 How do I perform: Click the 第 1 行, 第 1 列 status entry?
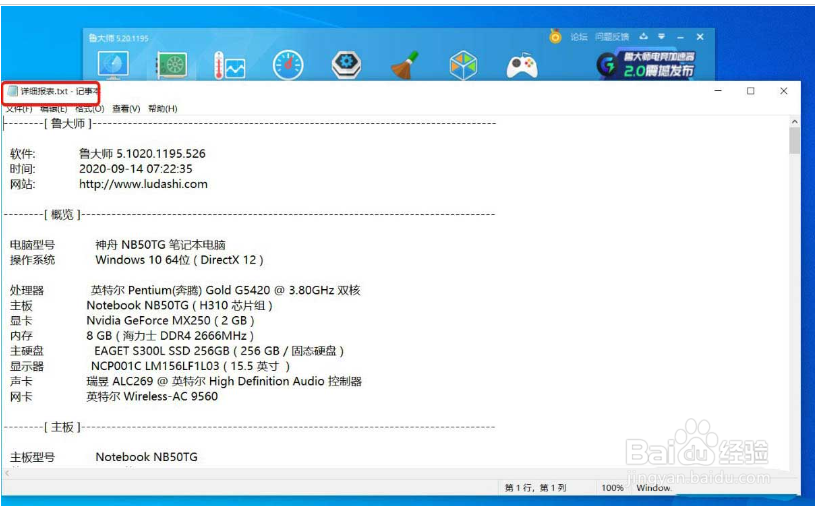535,488
